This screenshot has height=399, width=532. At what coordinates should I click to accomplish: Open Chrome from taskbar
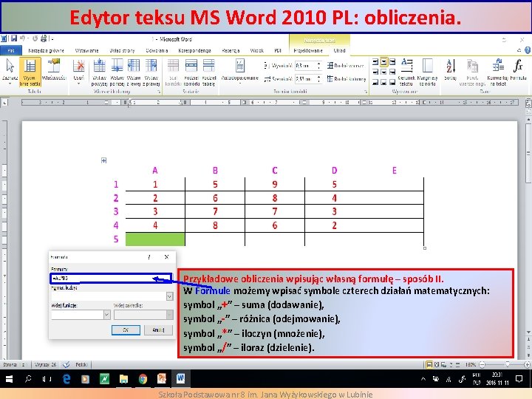tap(143, 379)
